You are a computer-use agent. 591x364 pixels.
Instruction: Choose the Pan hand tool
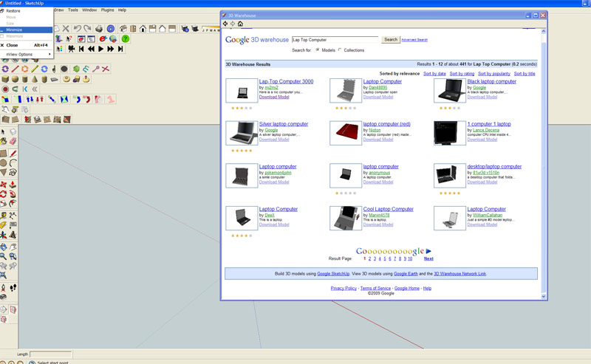point(13,247)
